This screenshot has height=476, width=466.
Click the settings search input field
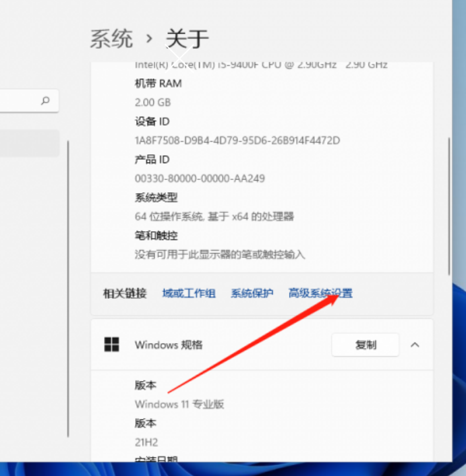(x=29, y=100)
